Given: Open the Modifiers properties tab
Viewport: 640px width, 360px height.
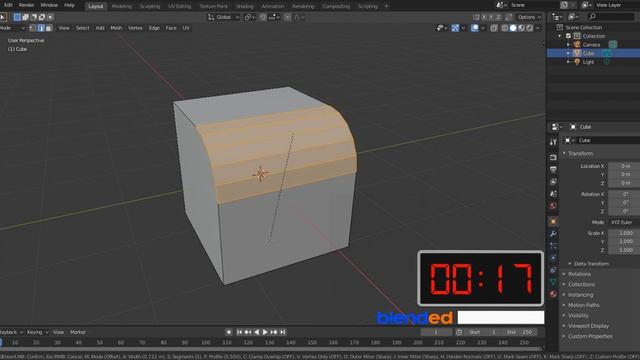Looking at the screenshot, I should [553, 234].
